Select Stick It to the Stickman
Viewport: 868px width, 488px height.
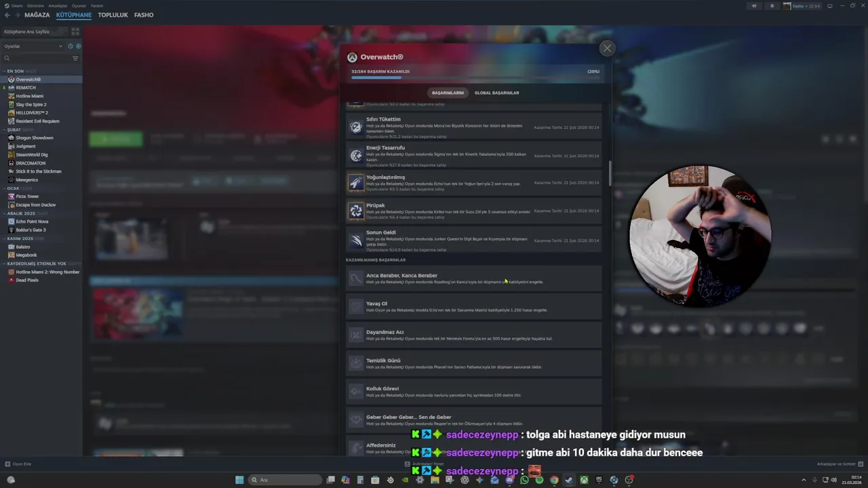41,171
